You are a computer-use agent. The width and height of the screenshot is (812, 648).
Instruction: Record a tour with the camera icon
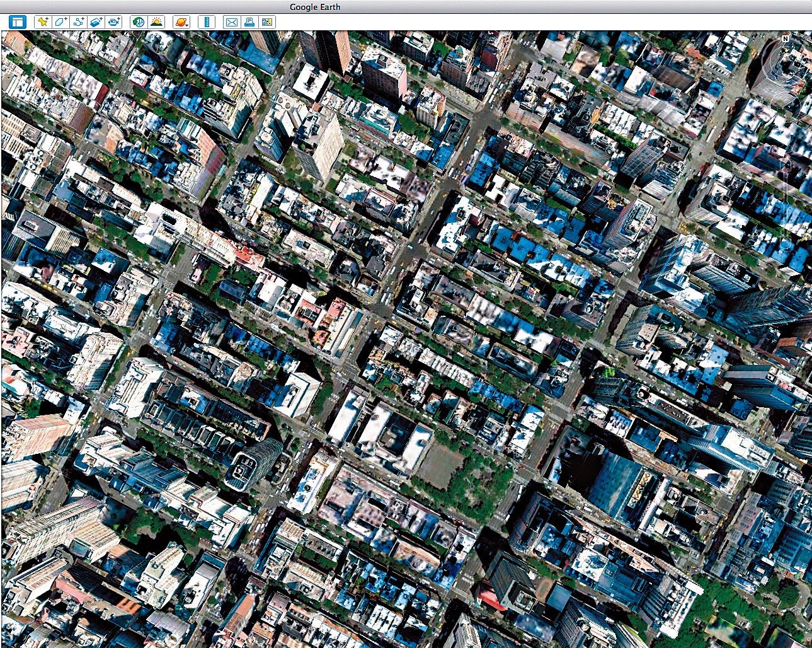(x=113, y=22)
